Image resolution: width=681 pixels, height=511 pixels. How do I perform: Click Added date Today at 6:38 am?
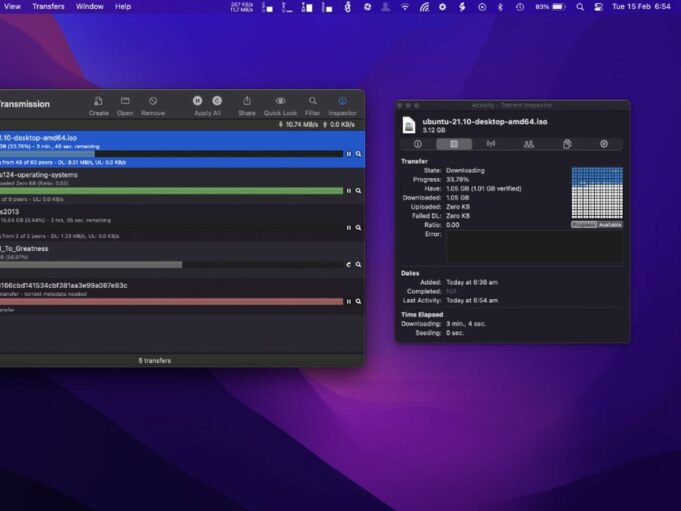pyautogui.click(x=472, y=282)
